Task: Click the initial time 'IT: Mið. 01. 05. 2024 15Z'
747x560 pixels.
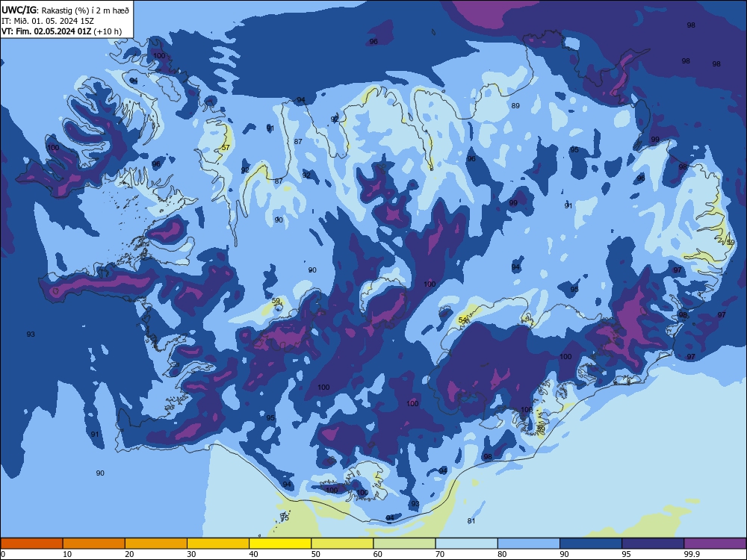Action: click(x=48, y=21)
